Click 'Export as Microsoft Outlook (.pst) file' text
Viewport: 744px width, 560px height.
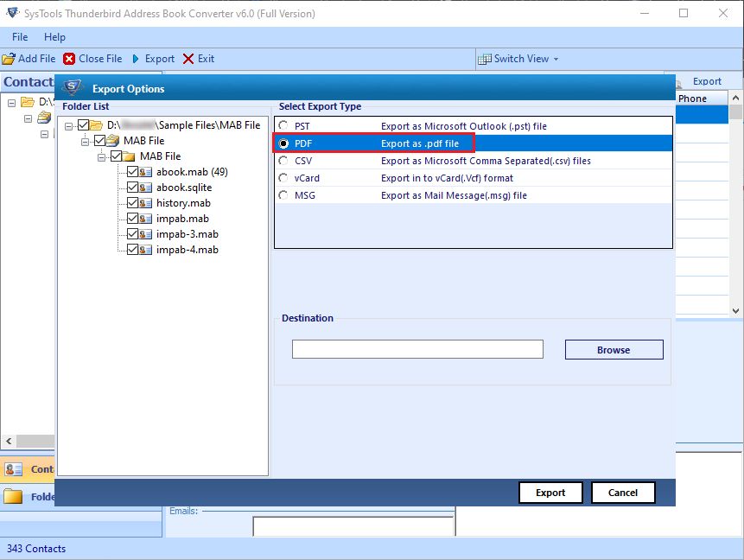(x=463, y=126)
